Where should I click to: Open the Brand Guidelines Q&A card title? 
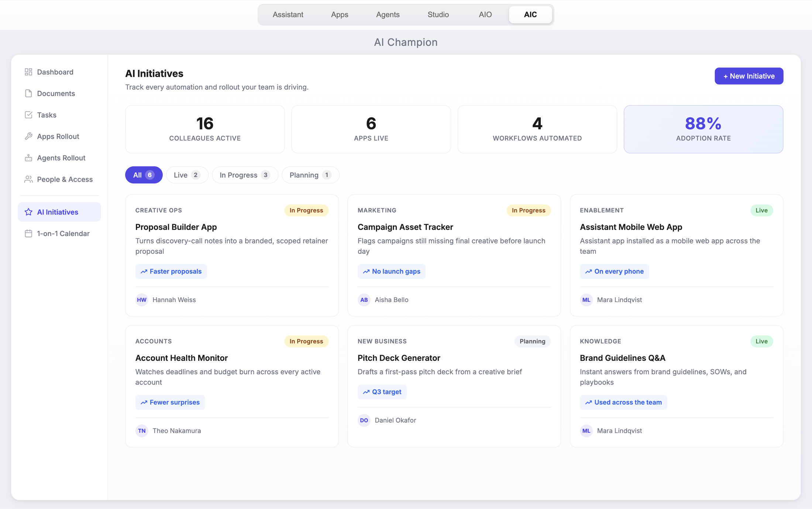point(623,358)
